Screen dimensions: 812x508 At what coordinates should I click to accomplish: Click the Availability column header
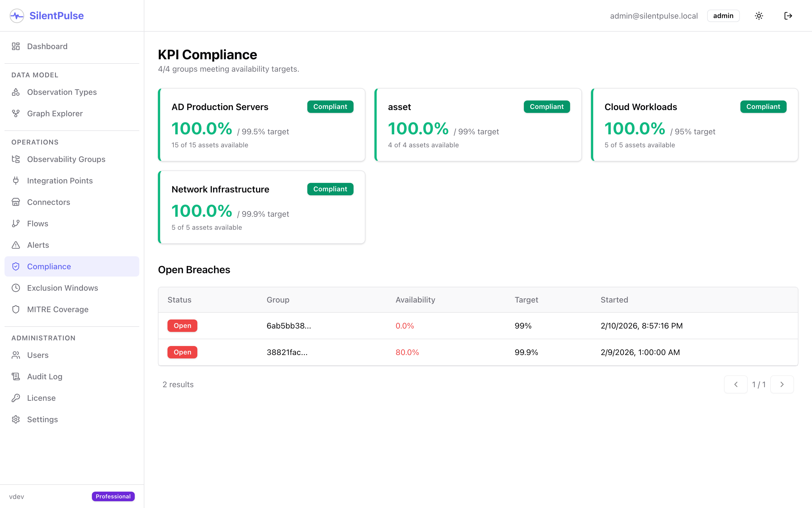(415, 300)
